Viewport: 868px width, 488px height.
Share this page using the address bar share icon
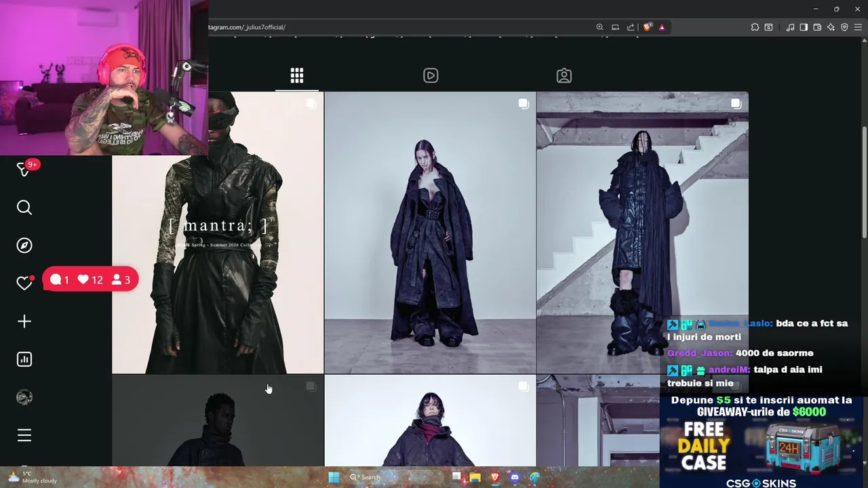(631, 27)
